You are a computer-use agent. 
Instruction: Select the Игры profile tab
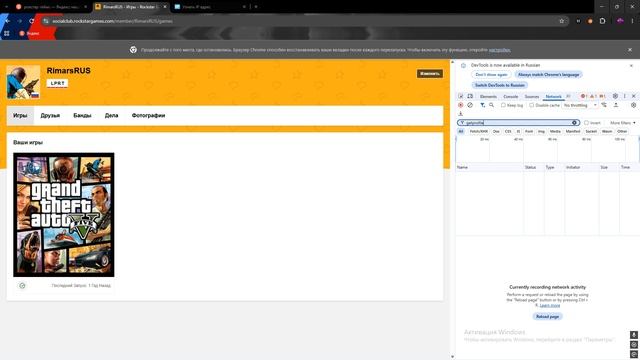20,116
